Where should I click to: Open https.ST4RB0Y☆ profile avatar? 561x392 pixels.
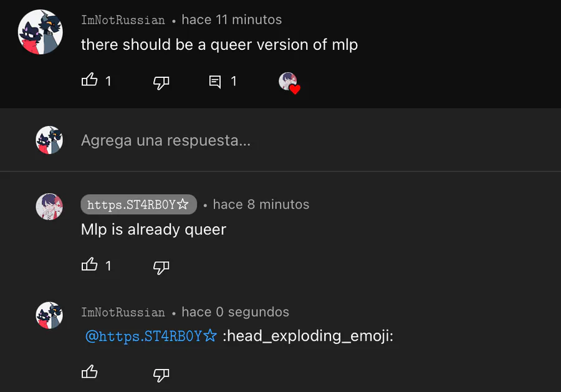[x=49, y=207]
